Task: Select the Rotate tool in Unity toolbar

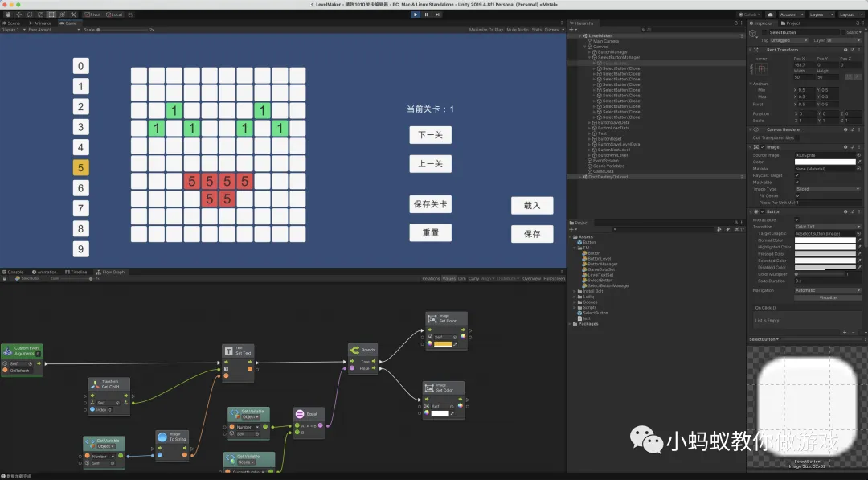Action: pyautogui.click(x=30, y=14)
